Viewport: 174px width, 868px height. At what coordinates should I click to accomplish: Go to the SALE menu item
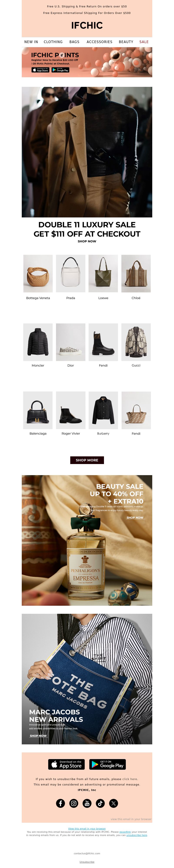click(x=144, y=42)
